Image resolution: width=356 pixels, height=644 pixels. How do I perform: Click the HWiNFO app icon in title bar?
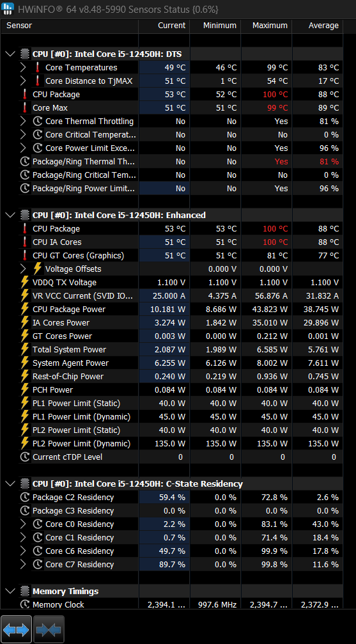[x=8, y=8]
